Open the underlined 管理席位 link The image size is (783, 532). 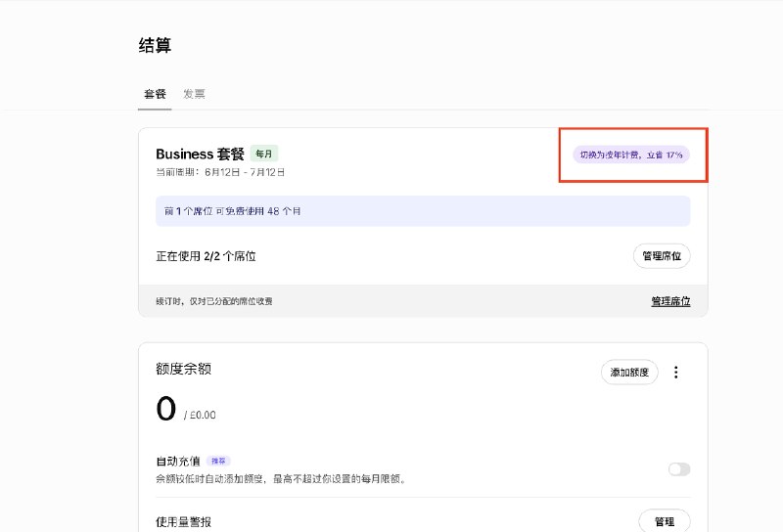pyautogui.click(x=670, y=301)
